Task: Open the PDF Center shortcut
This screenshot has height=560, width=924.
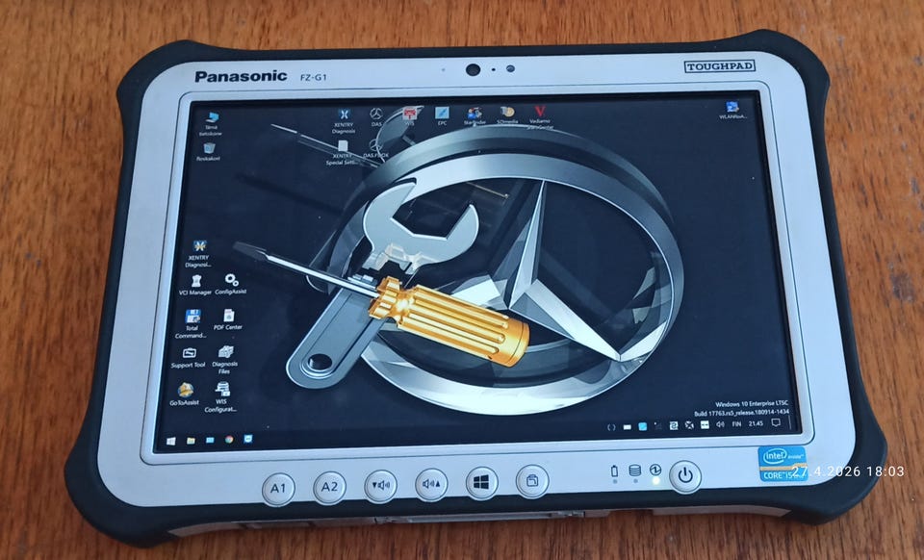Action: point(228,319)
